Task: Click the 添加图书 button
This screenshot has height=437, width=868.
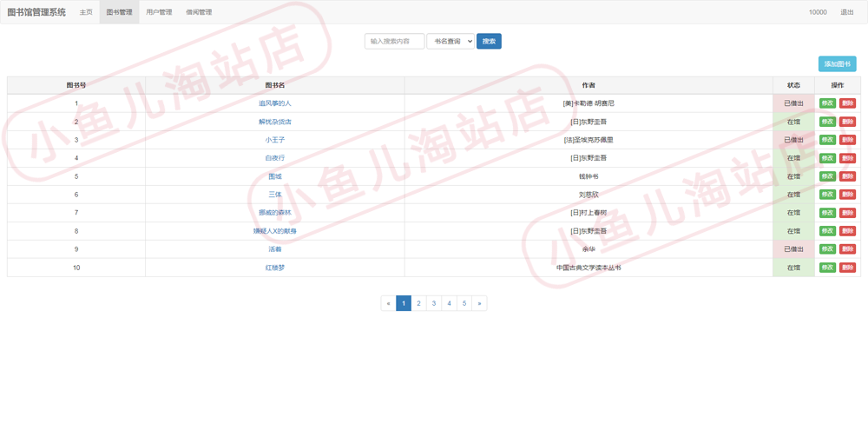Action: [x=837, y=64]
